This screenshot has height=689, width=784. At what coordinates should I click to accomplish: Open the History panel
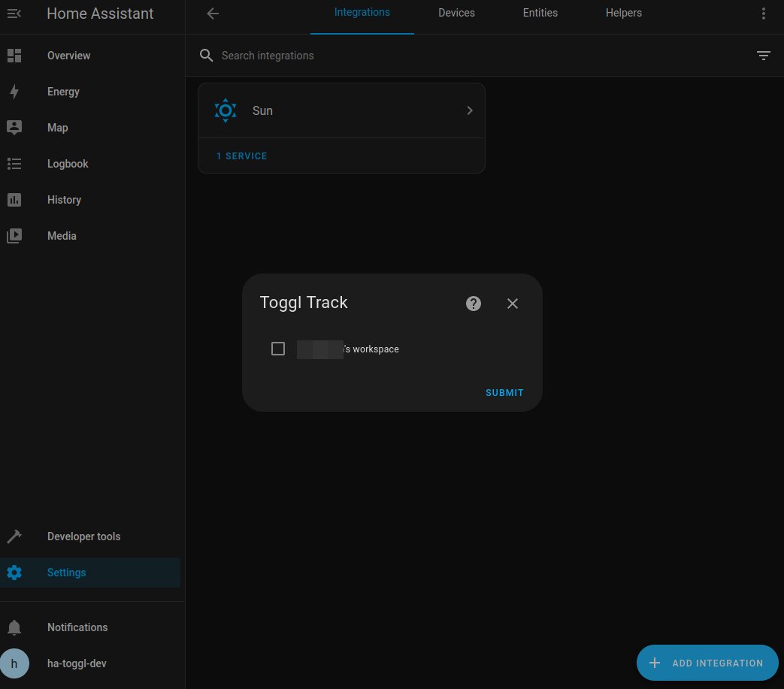90,199
